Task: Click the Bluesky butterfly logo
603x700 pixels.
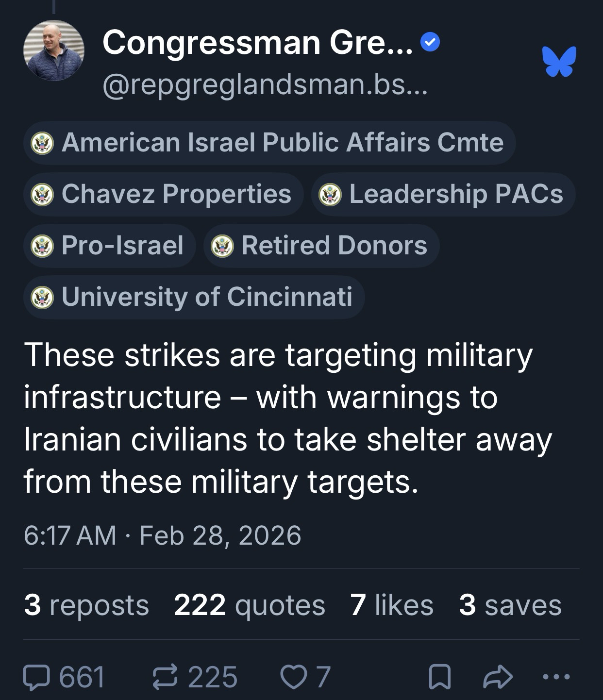Action: 560,61
